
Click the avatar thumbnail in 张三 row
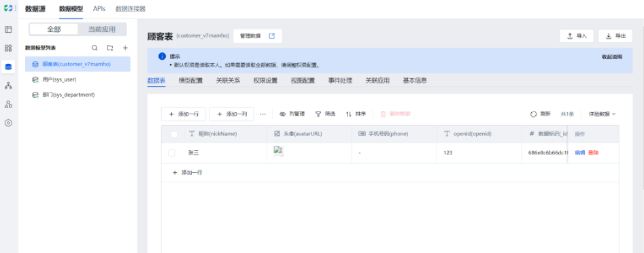point(279,152)
